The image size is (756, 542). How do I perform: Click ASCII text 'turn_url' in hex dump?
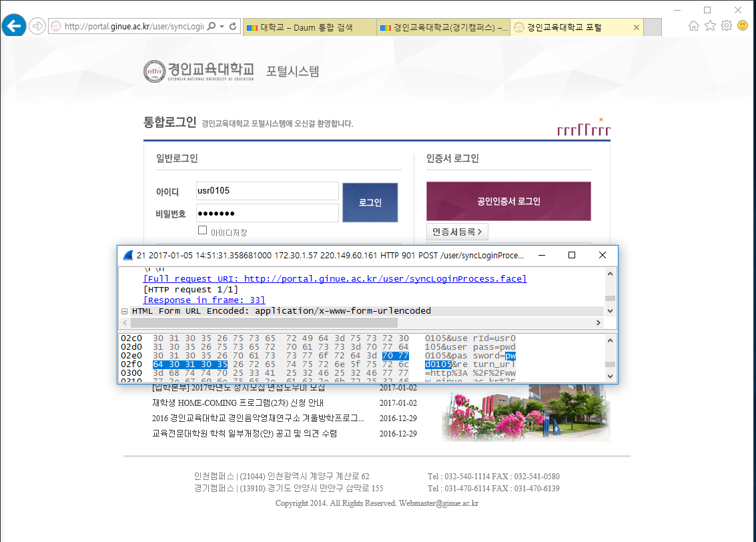coord(494,364)
